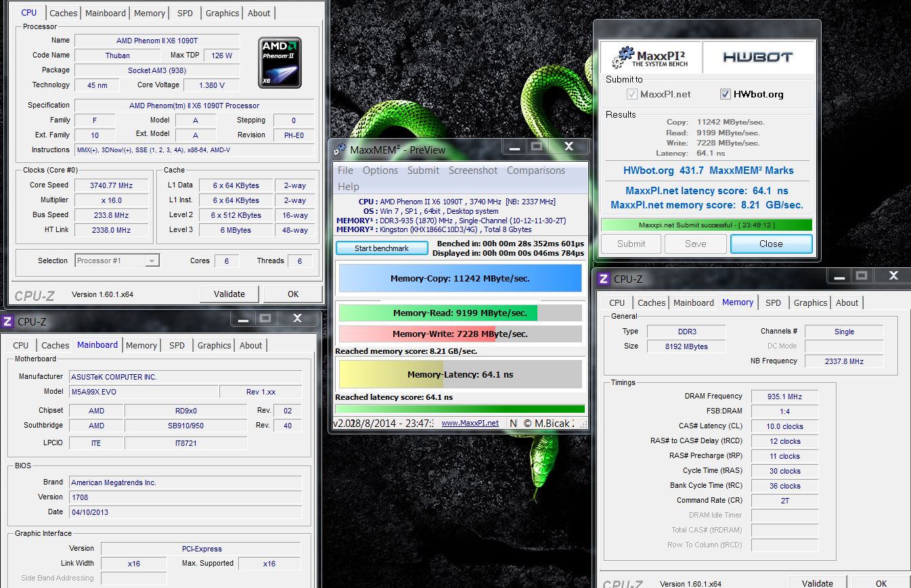Open Submit menu in MaxxMEM²
The image size is (911, 588).
[x=423, y=171]
